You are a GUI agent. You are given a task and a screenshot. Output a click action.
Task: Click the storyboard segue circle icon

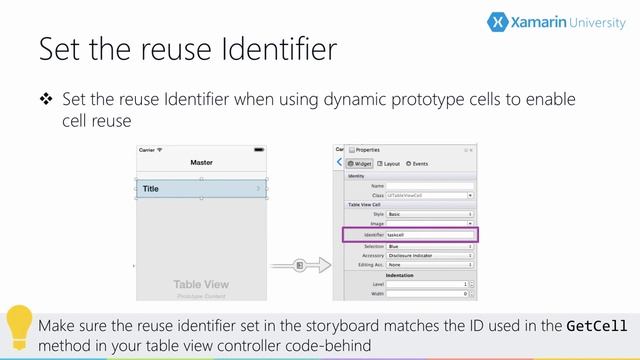click(x=300, y=266)
